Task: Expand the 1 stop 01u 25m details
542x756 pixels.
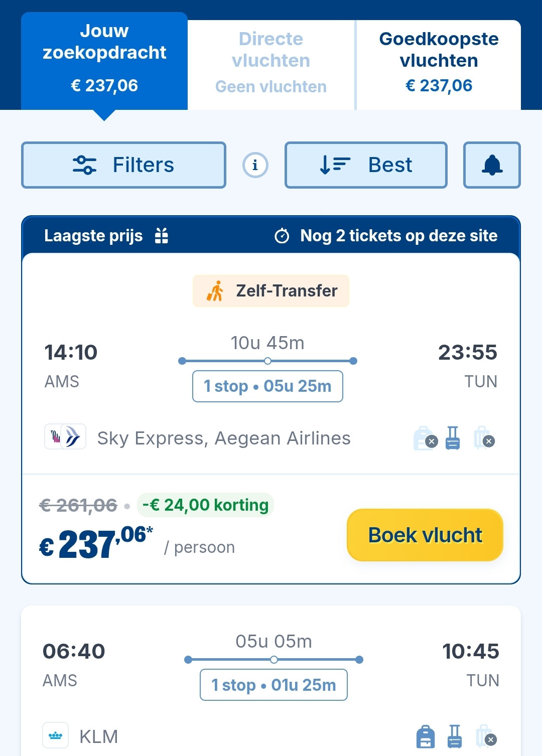Action: tap(274, 685)
